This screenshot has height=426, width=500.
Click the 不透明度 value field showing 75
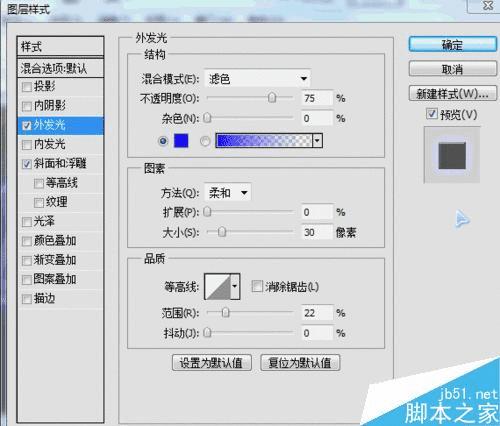click(x=317, y=98)
